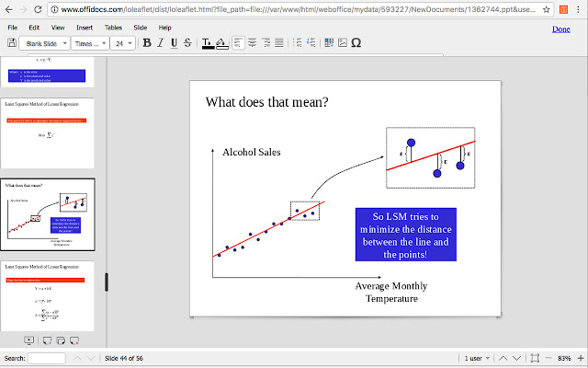Image resolution: width=588 pixels, height=368 pixels.
Task: Pick the font color swatch
Action: (207, 43)
